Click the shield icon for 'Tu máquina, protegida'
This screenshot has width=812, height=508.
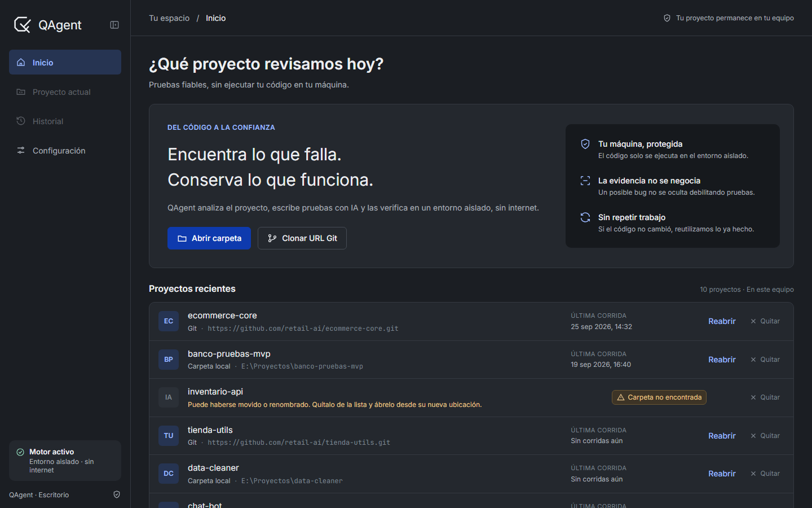click(x=585, y=144)
